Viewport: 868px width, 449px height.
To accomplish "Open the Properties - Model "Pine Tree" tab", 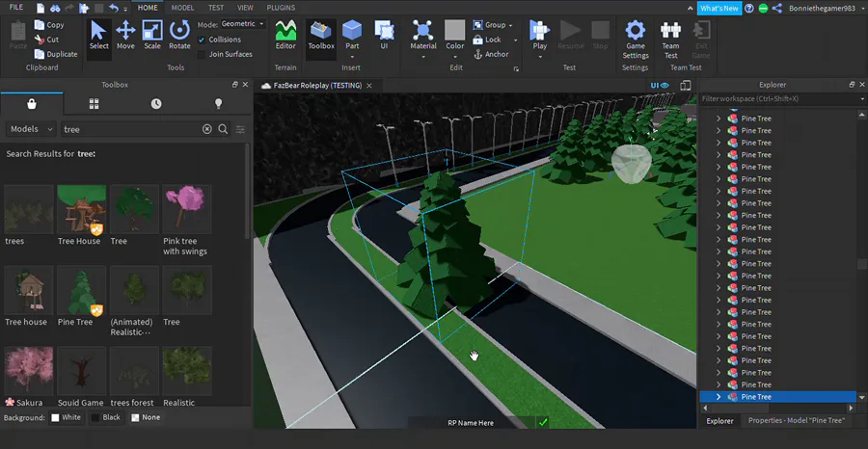I will click(797, 421).
